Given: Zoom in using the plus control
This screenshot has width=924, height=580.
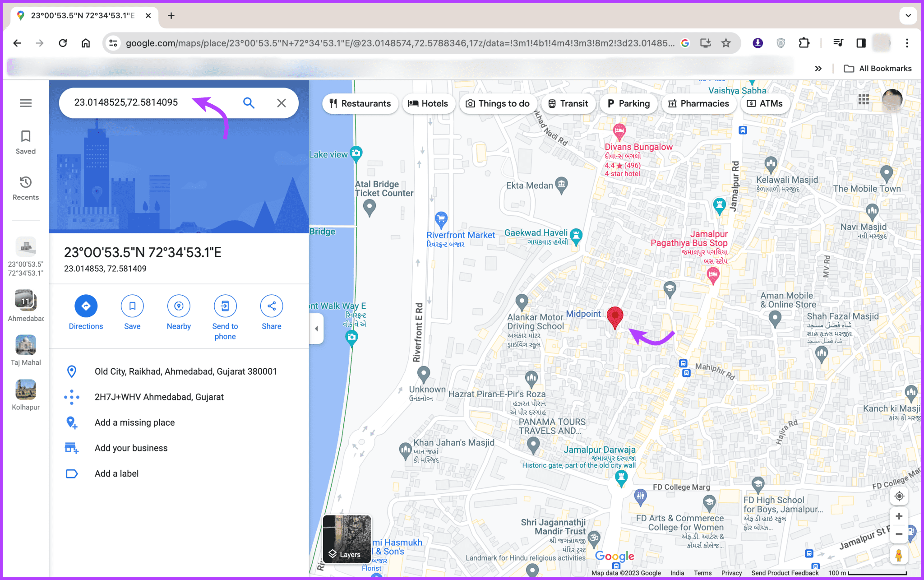Looking at the screenshot, I should (x=899, y=516).
